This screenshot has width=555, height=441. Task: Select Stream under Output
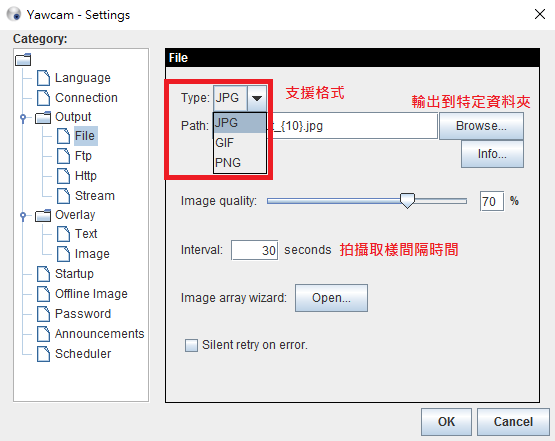[95, 196]
